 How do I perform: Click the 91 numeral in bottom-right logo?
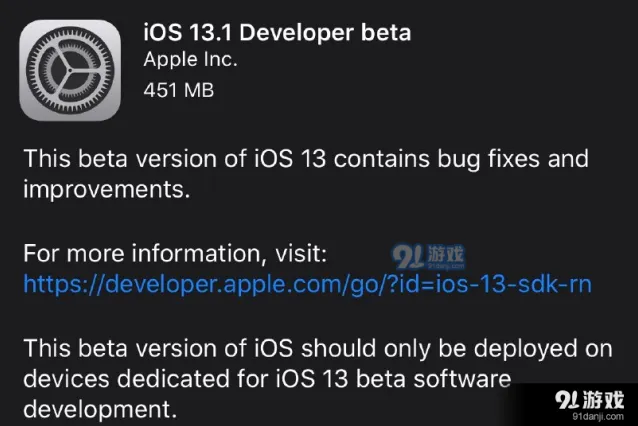[567, 400]
